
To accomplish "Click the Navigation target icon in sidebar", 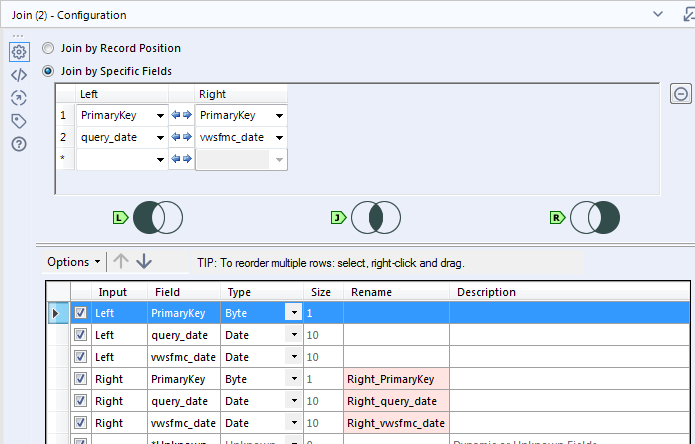I will point(18,98).
